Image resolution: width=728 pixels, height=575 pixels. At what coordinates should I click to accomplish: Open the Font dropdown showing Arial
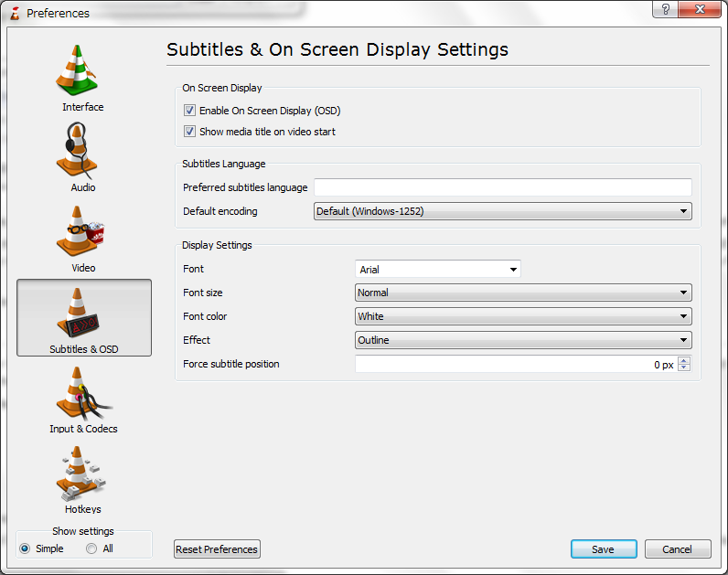click(437, 270)
